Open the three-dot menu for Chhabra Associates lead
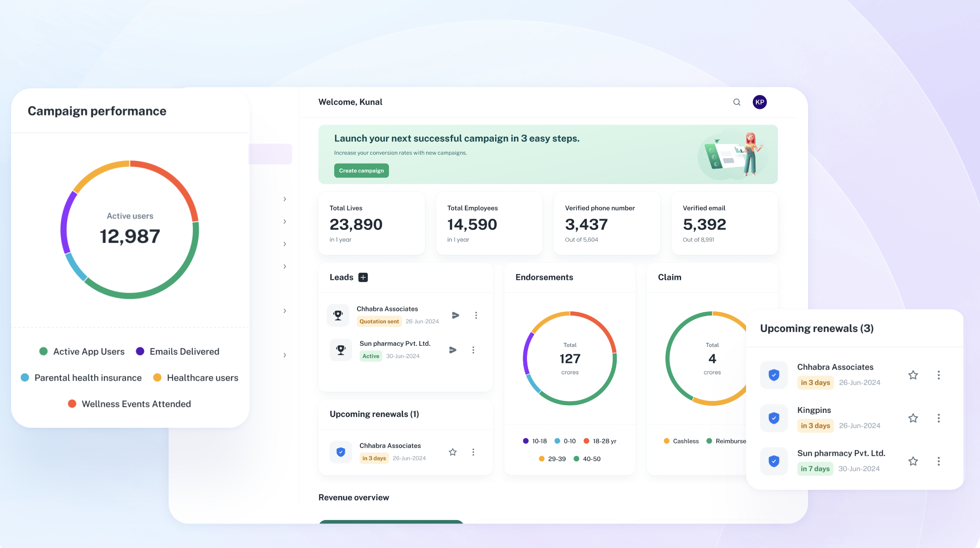This screenshot has width=980, height=548. click(x=476, y=315)
